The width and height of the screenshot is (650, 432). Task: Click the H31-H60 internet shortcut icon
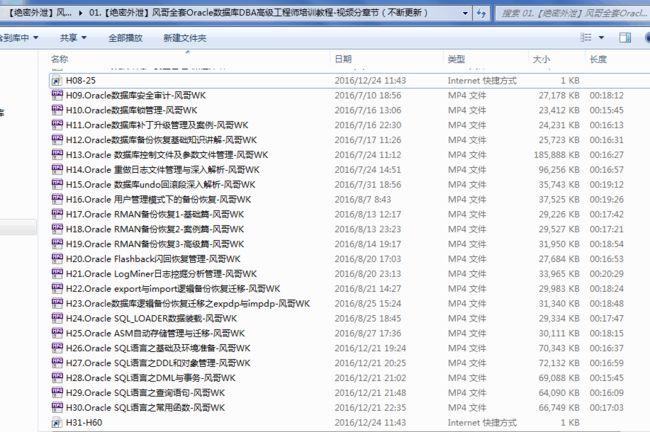56,423
